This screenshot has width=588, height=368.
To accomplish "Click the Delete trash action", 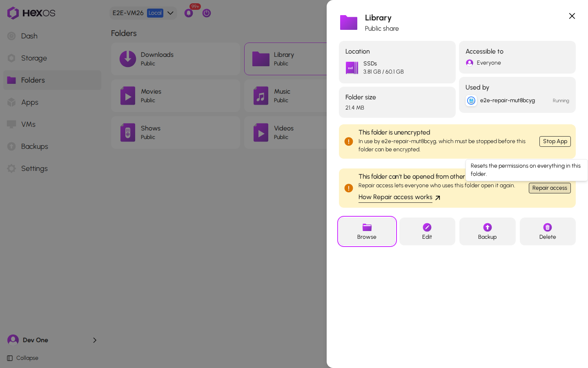I will pos(548,231).
